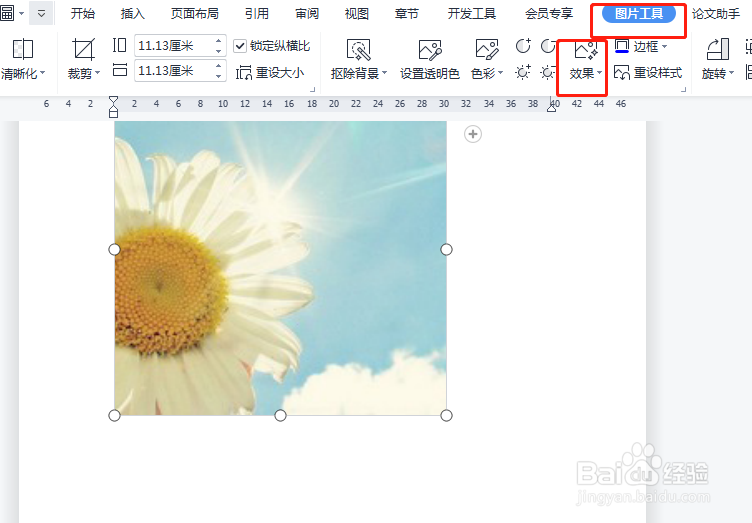Click the decrease brightness sun icon
The width and height of the screenshot is (752, 523).
click(x=548, y=72)
